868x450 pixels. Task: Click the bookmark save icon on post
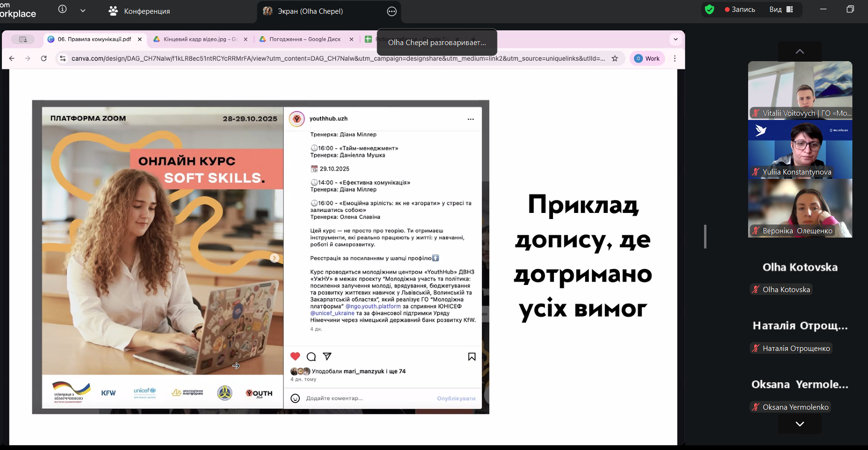[x=471, y=357]
